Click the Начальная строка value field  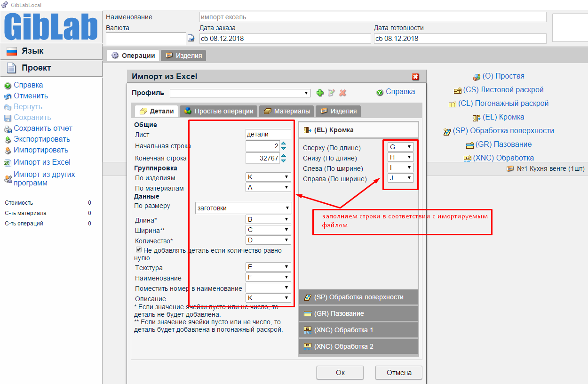click(262, 146)
